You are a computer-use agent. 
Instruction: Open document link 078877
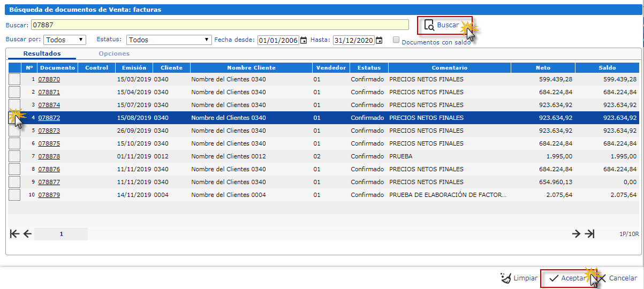point(49,182)
